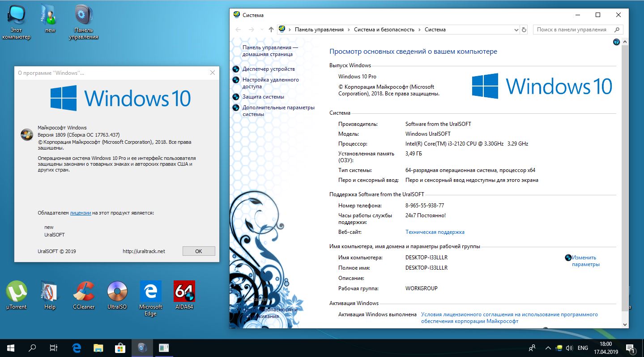
Task: Launch µTorrent from desktop
Action: pyautogui.click(x=16, y=295)
